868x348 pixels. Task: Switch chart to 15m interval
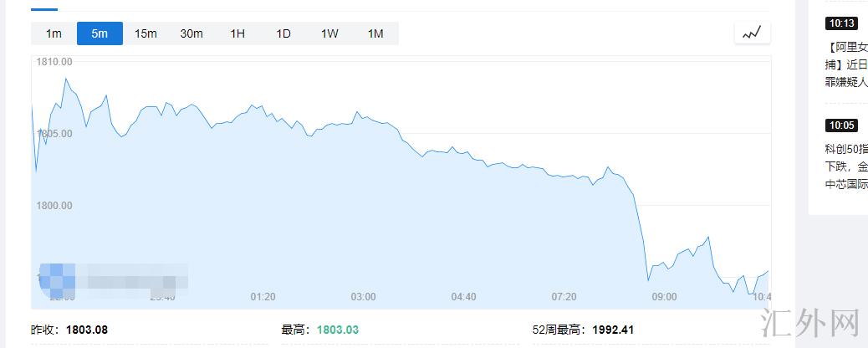click(146, 33)
